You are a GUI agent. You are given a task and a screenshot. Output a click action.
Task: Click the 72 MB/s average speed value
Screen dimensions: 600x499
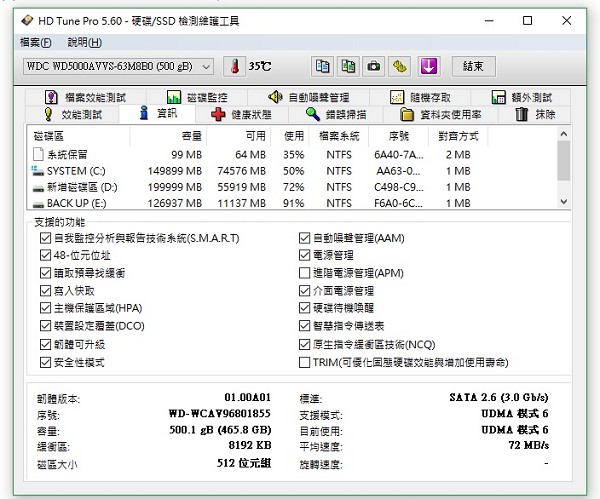click(529, 445)
